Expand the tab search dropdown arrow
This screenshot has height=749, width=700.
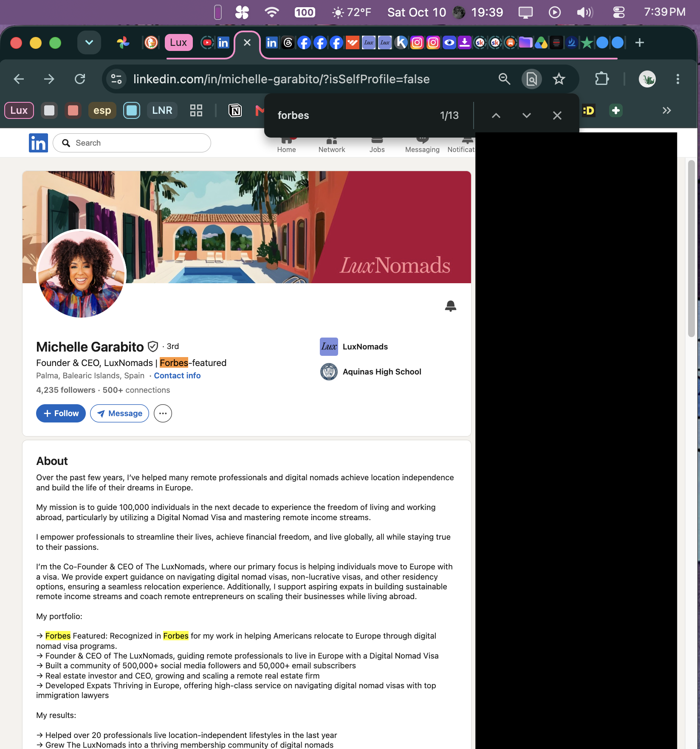pyautogui.click(x=89, y=42)
